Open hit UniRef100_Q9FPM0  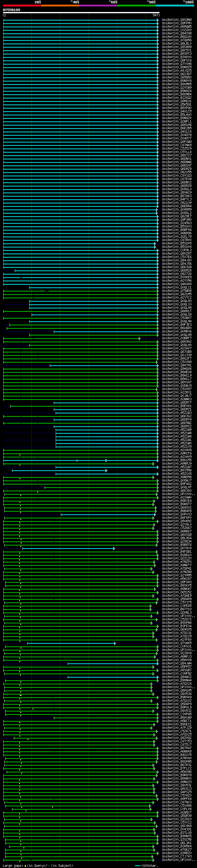coord(177,23)
